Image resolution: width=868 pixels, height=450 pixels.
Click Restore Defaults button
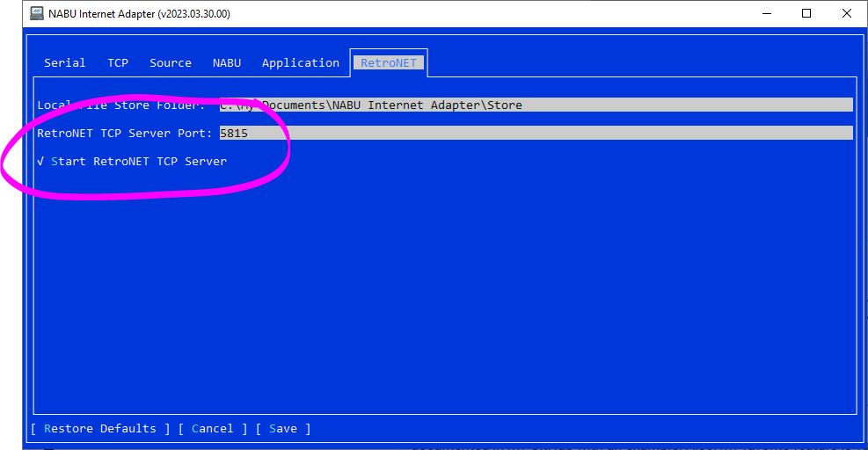point(100,429)
